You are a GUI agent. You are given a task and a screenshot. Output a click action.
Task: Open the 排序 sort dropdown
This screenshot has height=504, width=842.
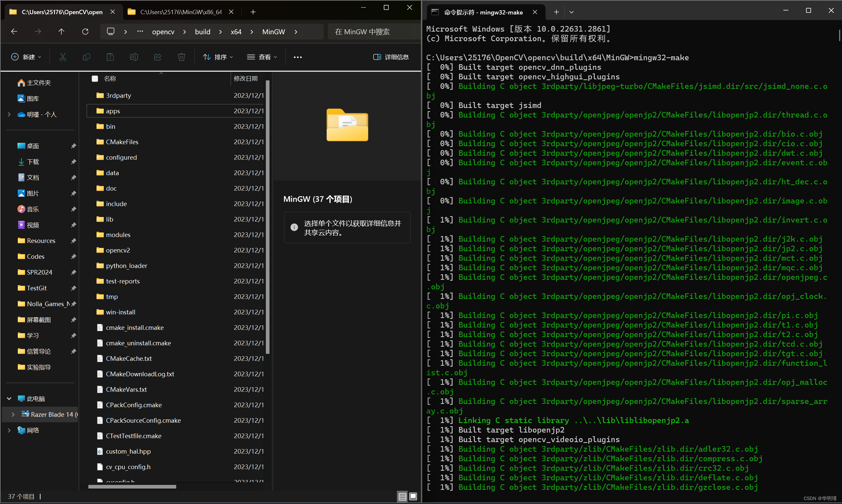pos(218,57)
